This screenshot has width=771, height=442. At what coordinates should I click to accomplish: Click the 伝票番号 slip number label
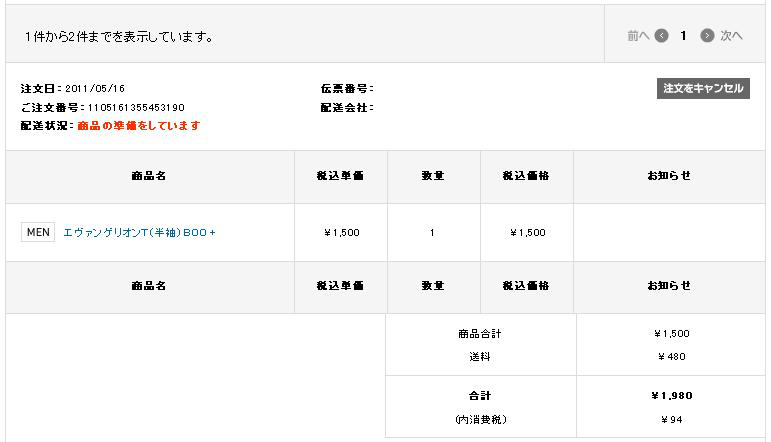[x=347, y=89]
